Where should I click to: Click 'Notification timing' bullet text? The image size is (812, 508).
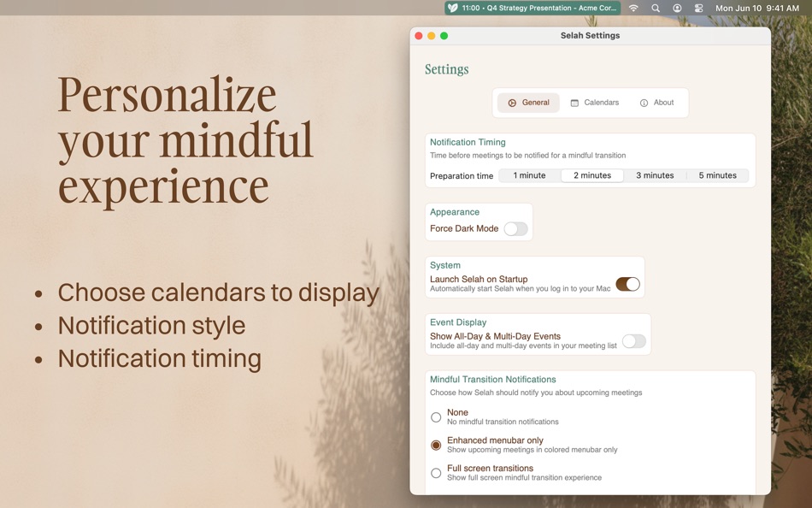(160, 358)
